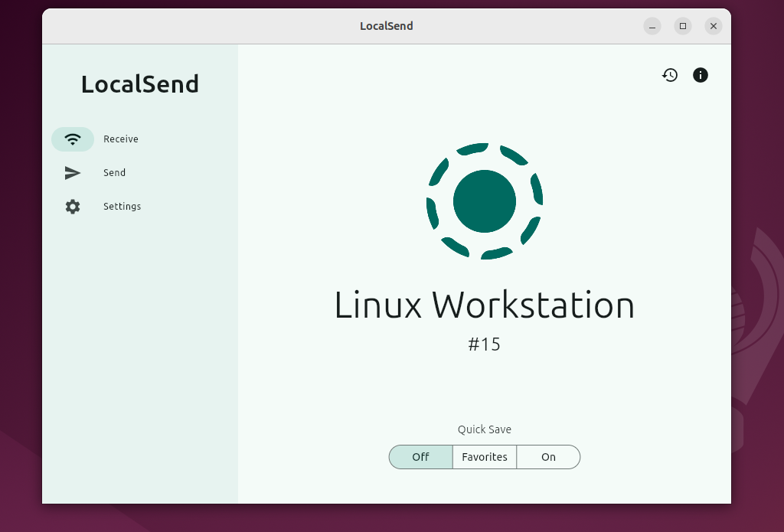Show device info with the info icon
Image resolution: width=784 pixels, height=532 pixels.
pyautogui.click(x=701, y=75)
